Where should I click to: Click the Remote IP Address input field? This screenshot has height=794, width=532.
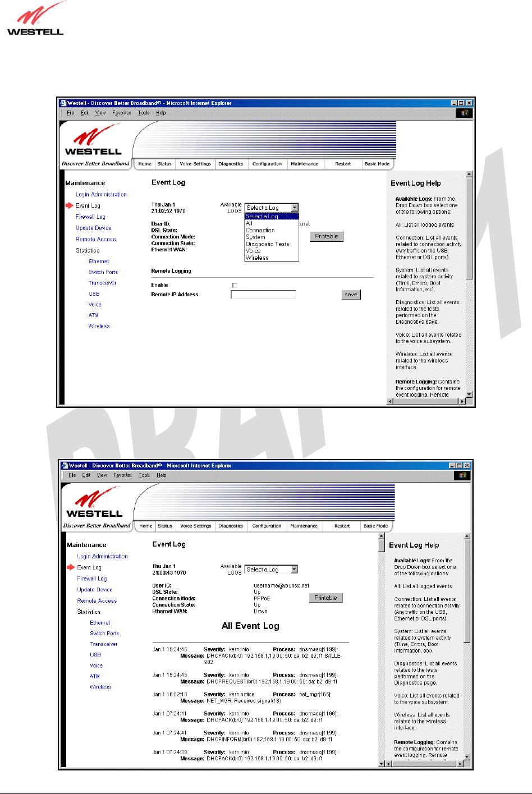coord(263,295)
